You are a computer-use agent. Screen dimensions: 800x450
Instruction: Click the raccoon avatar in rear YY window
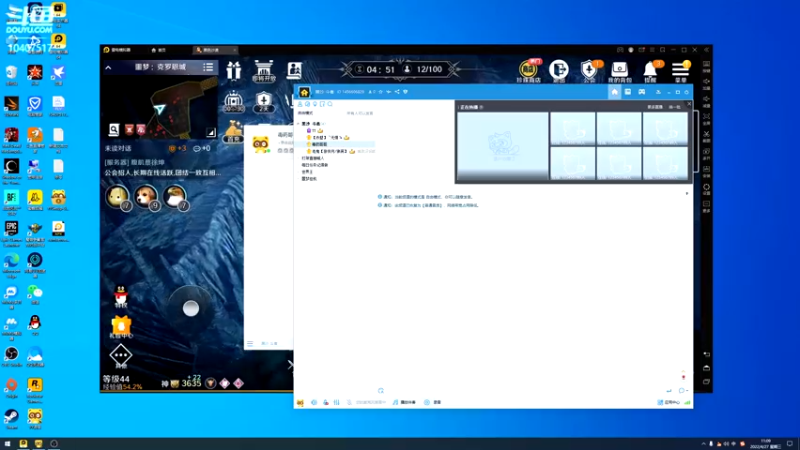point(261,144)
